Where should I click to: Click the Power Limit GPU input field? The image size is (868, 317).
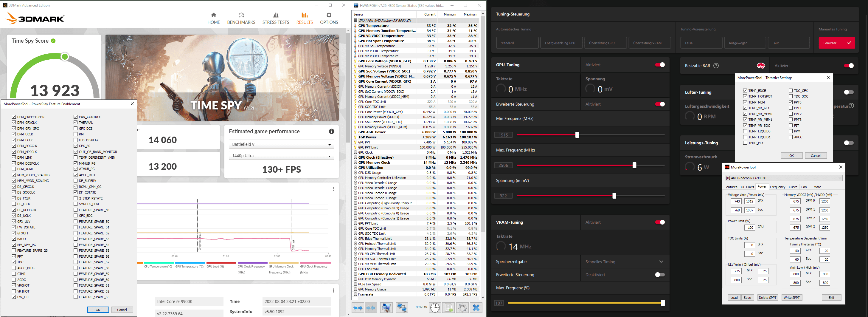(x=749, y=228)
